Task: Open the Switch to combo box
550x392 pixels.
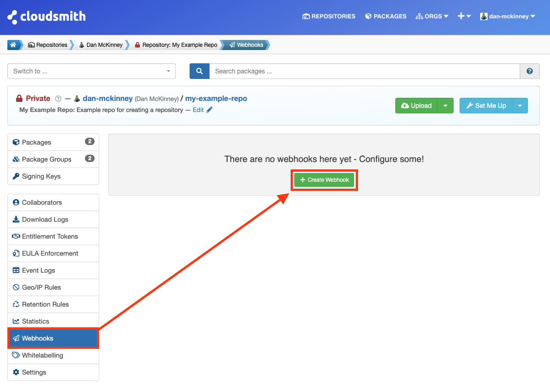Action: coord(91,71)
